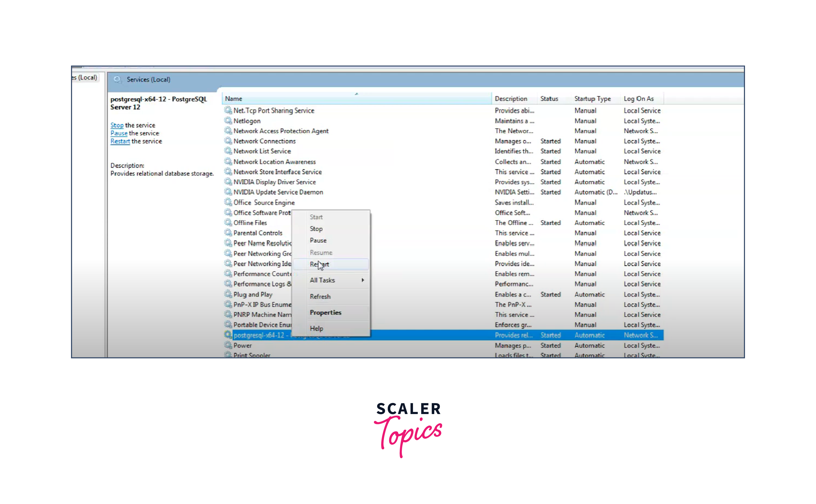The height and width of the screenshot is (504, 816).
Task: Click the gear icon next to Offline Files
Action: click(x=228, y=222)
